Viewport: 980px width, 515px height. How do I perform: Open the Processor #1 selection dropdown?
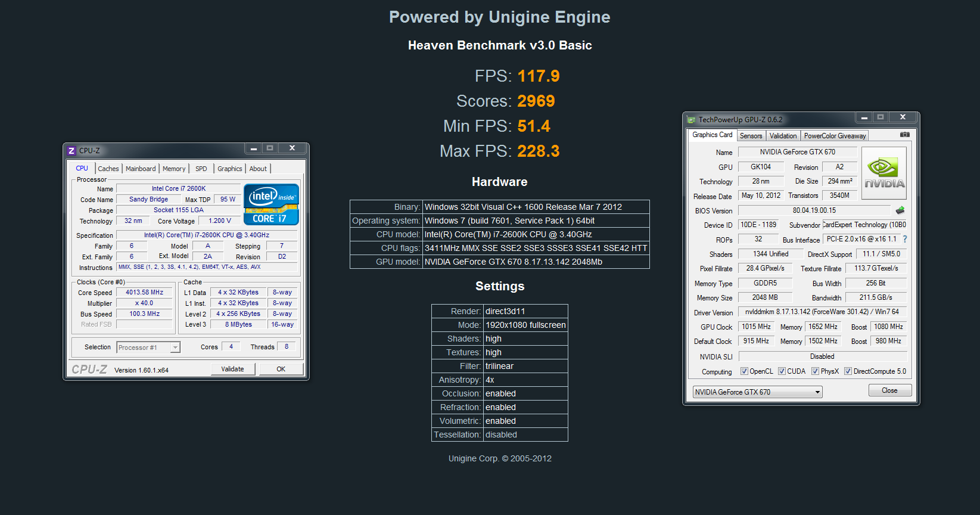pyautogui.click(x=148, y=348)
